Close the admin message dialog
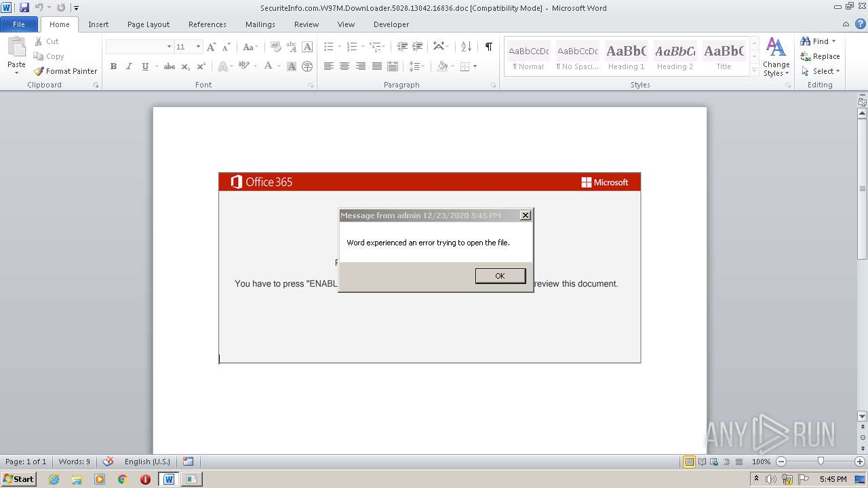 525,216
